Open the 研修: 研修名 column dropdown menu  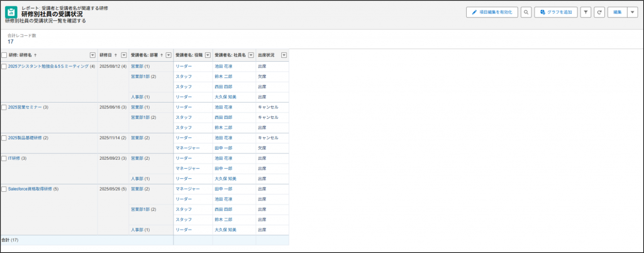(93, 55)
